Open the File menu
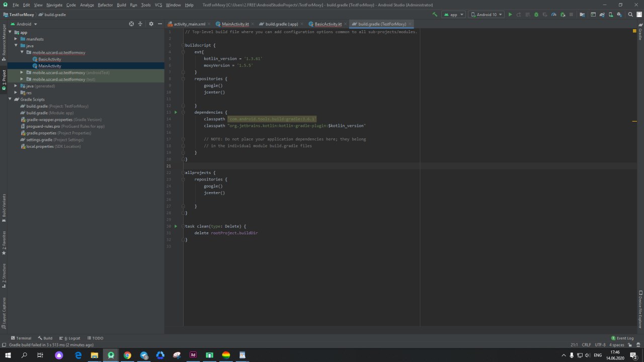The image size is (644, 362). pyautogui.click(x=16, y=5)
